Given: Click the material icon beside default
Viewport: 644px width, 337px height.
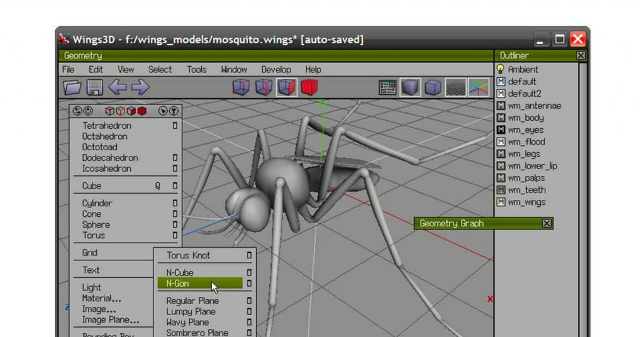Looking at the screenshot, I should (501, 82).
